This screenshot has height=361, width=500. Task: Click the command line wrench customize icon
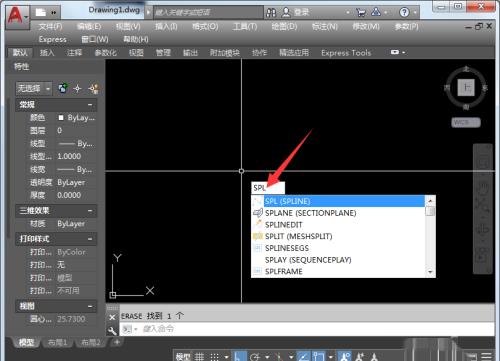click(112, 330)
